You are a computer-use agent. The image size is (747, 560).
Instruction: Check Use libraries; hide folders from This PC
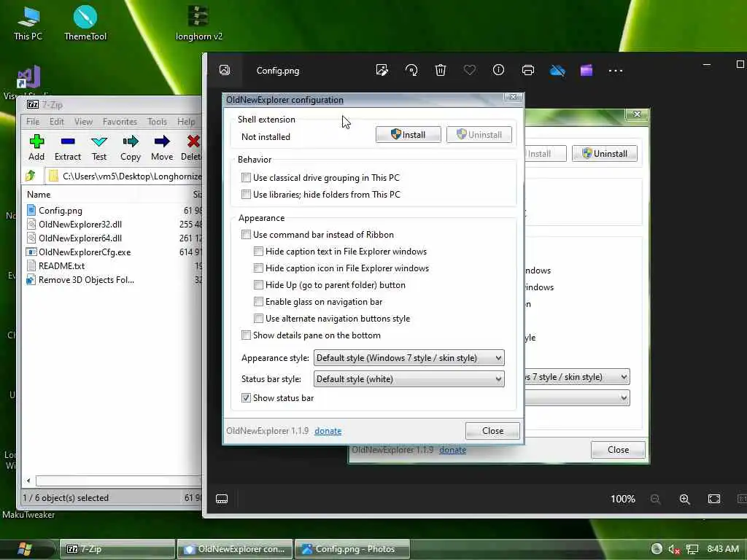pyautogui.click(x=246, y=194)
